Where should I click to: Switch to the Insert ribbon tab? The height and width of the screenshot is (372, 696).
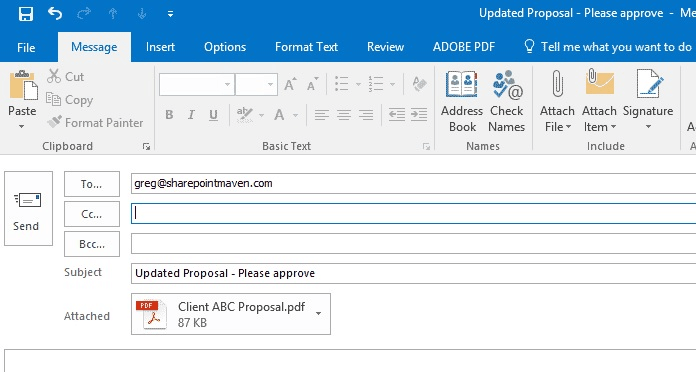[x=160, y=47]
